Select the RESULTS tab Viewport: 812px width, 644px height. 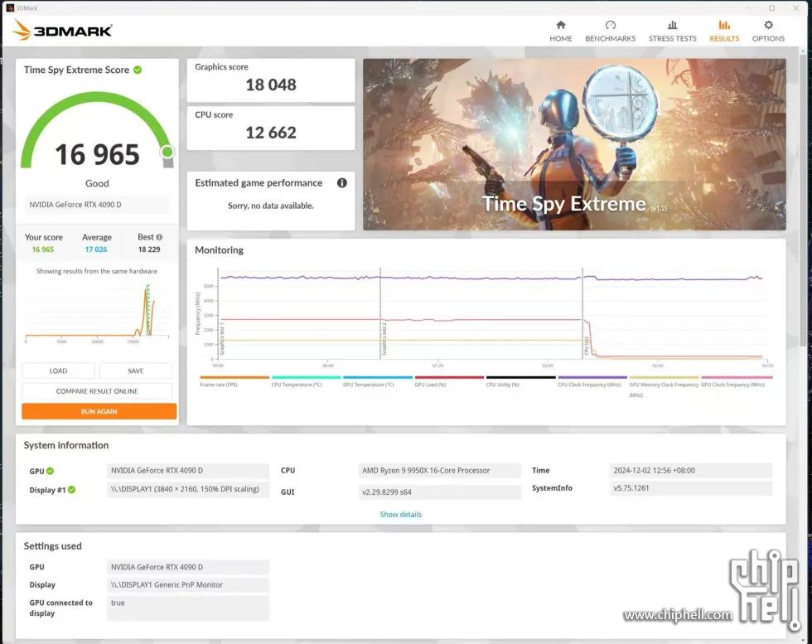(724, 31)
